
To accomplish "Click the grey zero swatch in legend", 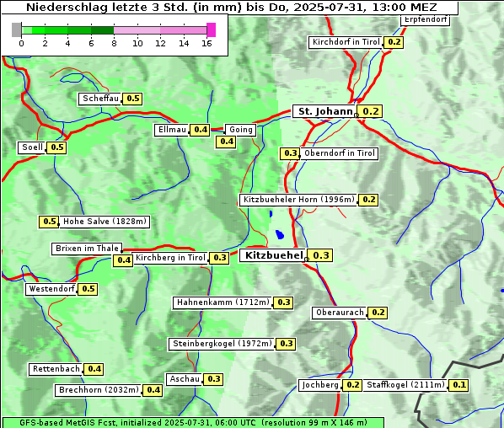I will [16, 29].
